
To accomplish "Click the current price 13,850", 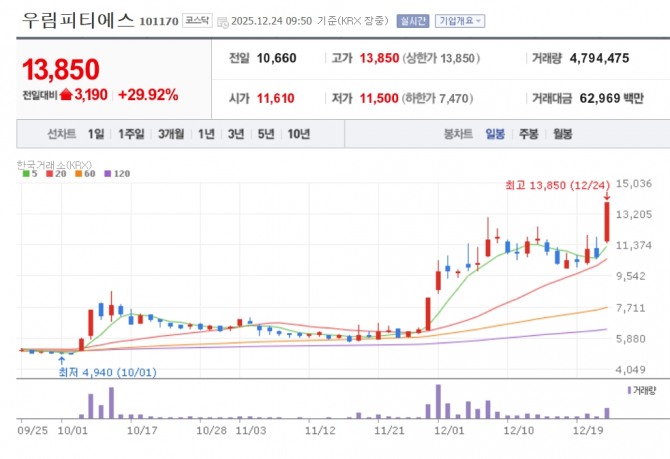I will click(61, 70).
